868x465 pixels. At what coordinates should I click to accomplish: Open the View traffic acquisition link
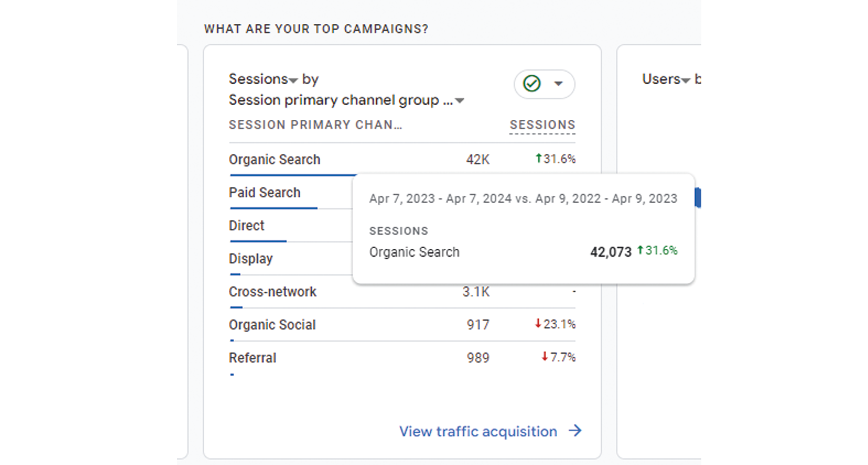[478, 431]
